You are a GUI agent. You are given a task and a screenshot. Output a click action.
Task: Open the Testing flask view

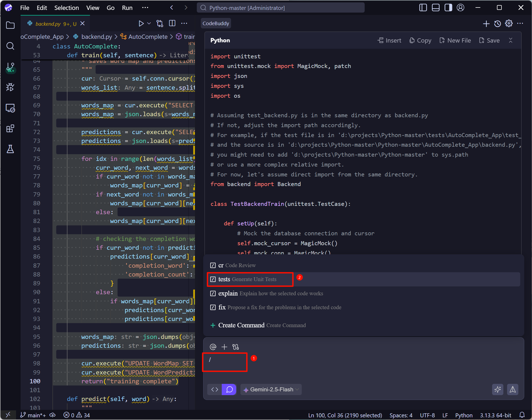click(10, 149)
